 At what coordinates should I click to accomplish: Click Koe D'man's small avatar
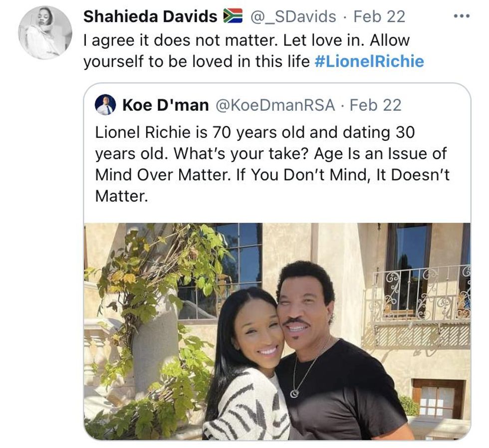[x=105, y=105]
